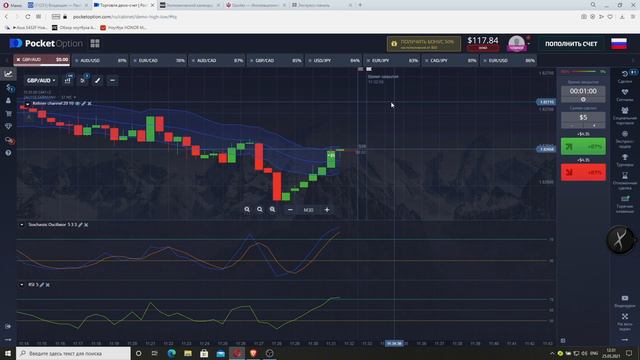Image resolution: width=640 pixels, height=360 pixels.
Task: Open trading chart icon in left sidebar
Action: (x=8, y=74)
